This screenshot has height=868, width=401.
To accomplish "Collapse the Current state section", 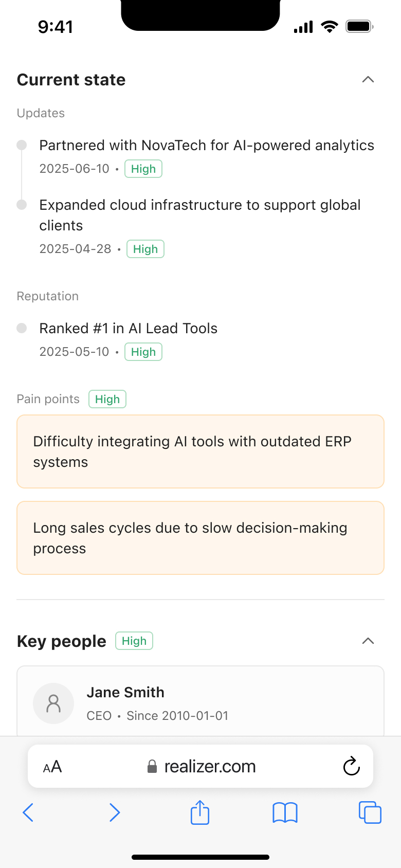I will pos(368,80).
